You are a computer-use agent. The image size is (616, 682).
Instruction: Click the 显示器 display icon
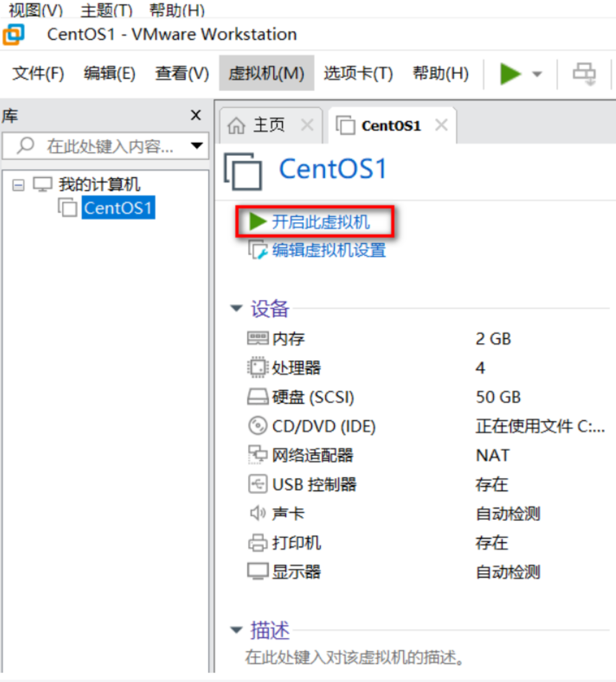coord(258,571)
